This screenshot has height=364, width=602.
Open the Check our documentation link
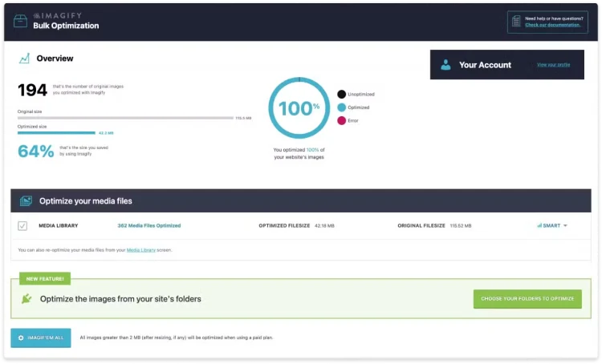tap(552, 25)
